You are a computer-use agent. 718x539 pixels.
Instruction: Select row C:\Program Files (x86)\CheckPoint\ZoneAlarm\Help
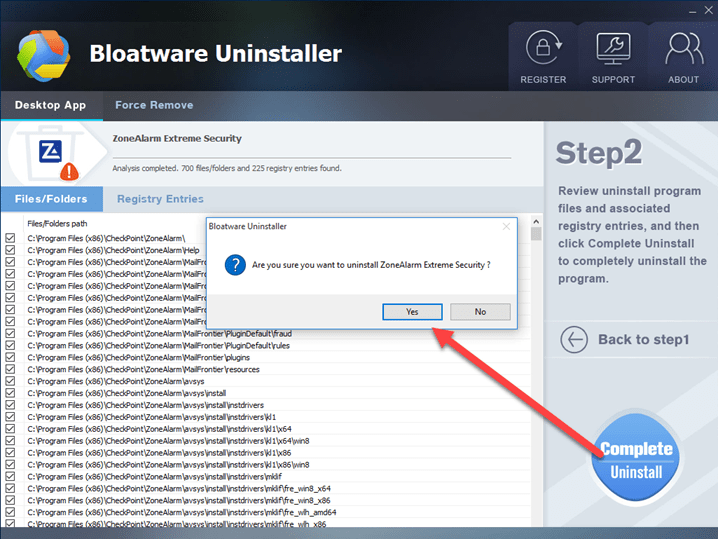pyautogui.click(x=113, y=250)
